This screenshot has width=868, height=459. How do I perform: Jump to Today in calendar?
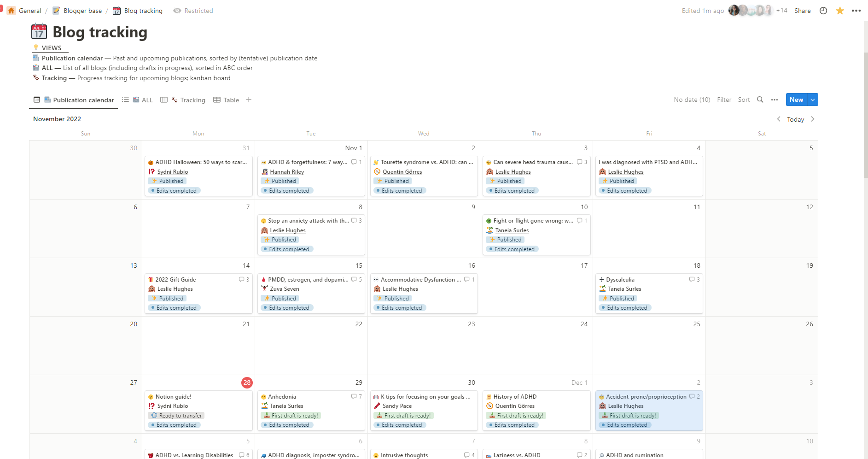(x=795, y=119)
